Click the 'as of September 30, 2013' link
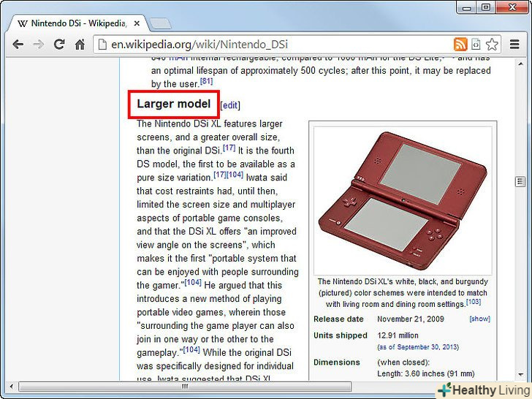532x399 pixels. pyautogui.click(x=418, y=346)
